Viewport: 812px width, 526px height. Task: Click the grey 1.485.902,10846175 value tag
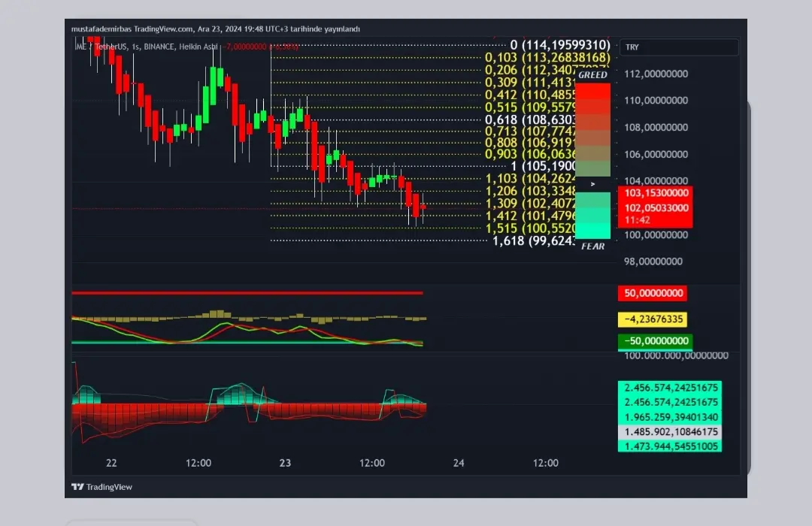[x=670, y=432]
